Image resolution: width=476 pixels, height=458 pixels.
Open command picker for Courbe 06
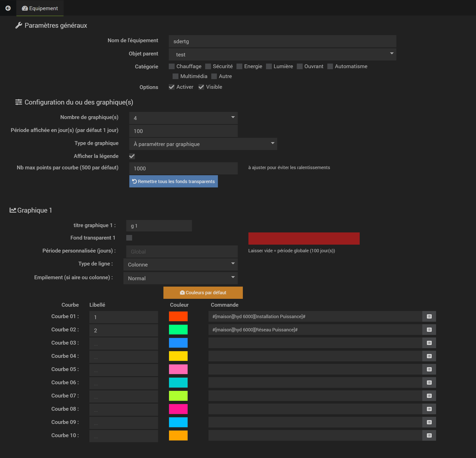click(x=429, y=382)
